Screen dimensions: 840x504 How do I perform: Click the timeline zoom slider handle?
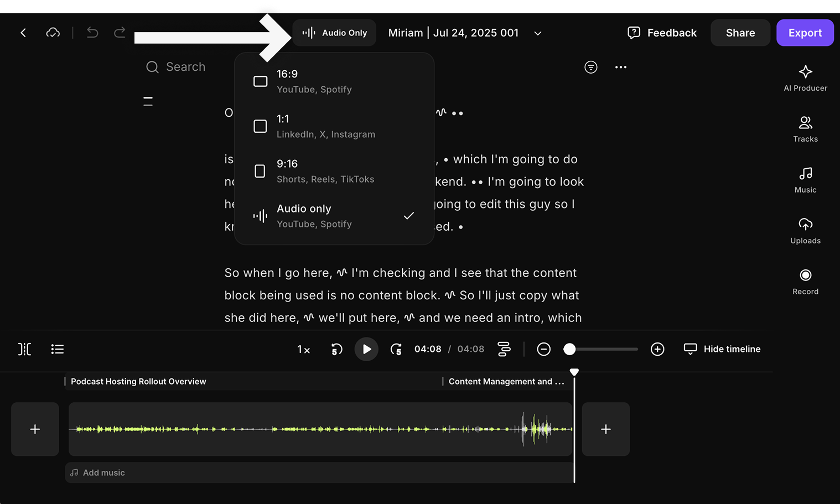(x=569, y=349)
